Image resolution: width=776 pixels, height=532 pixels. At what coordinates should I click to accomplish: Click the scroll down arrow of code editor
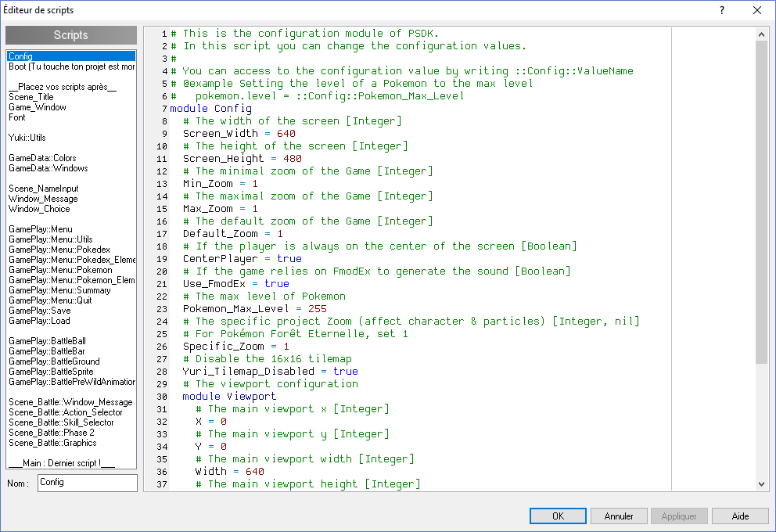(x=761, y=484)
